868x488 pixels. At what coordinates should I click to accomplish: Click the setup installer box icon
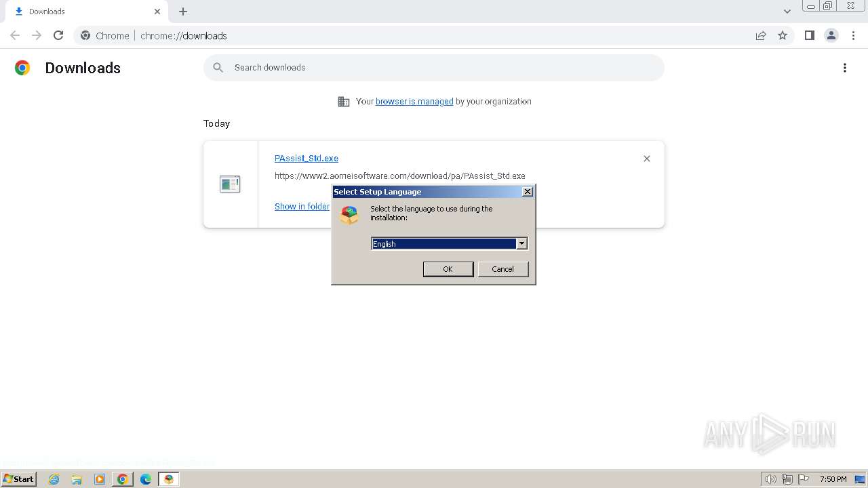(349, 216)
